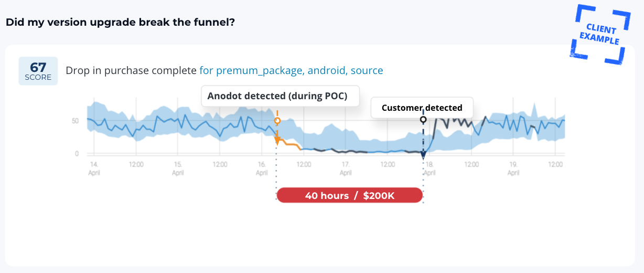644x273 pixels.
Task: Click the 14. April axis label
Action: coord(94,168)
